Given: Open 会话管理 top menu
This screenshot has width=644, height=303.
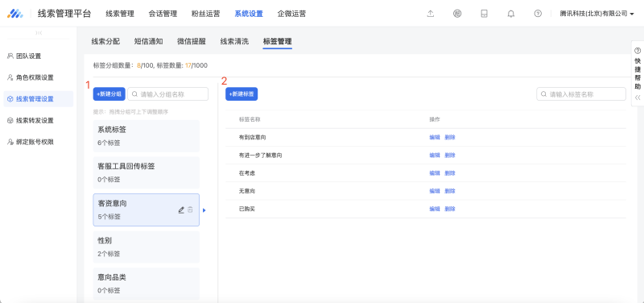Looking at the screenshot, I should pyautogui.click(x=163, y=14).
